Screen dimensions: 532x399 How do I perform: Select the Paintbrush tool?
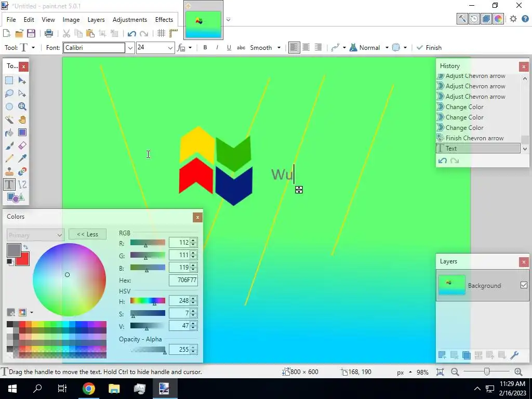tap(9, 145)
